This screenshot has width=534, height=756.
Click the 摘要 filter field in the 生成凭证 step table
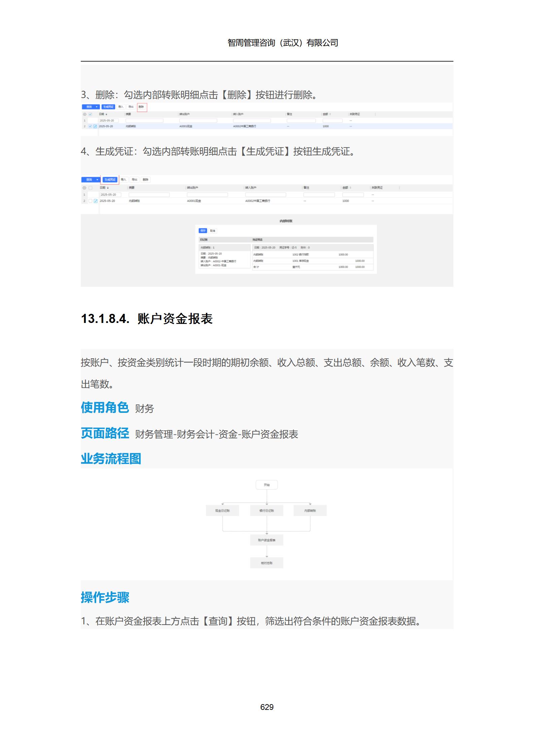pos(149,195)
